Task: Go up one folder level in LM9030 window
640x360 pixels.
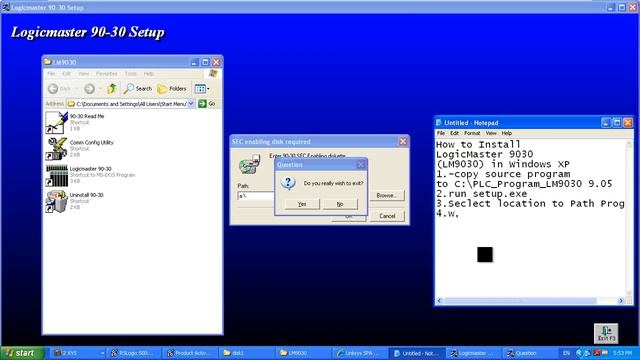Action: (111, 89)
